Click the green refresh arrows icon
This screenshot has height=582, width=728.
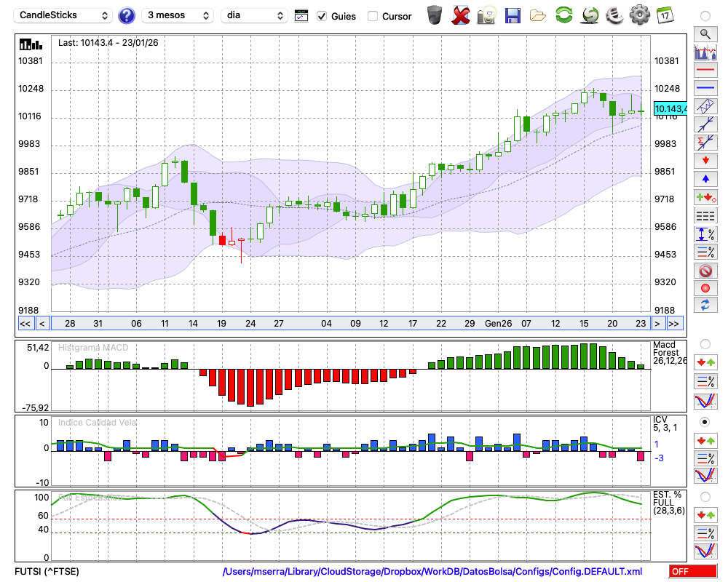563,15
